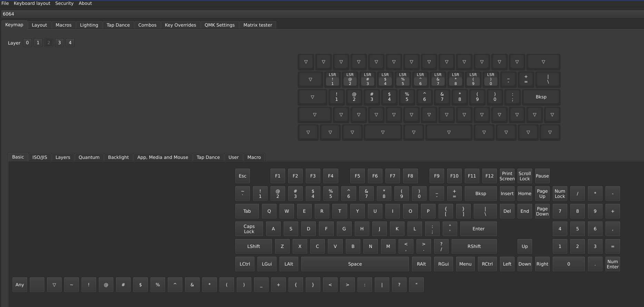This screenshot has width=644, height=307.
Task: Pick the Esc key from Basic palette
Action: coord(242,176)
